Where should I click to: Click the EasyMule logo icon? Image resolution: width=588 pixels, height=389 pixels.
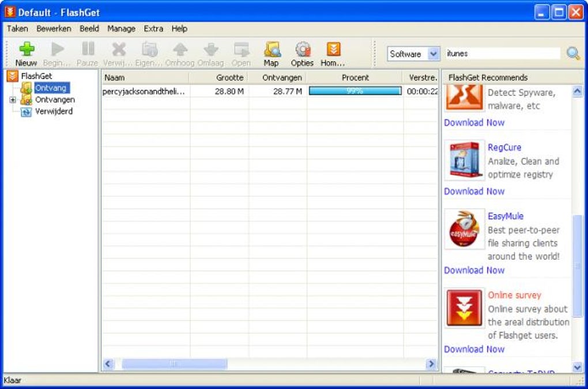[465, 229]
